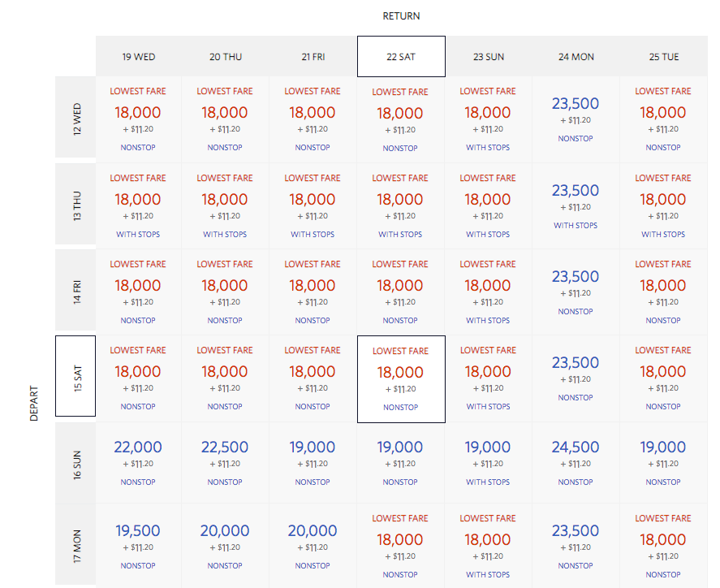Select 23,500 with stops fare departing 13 THU

(576, 205)
